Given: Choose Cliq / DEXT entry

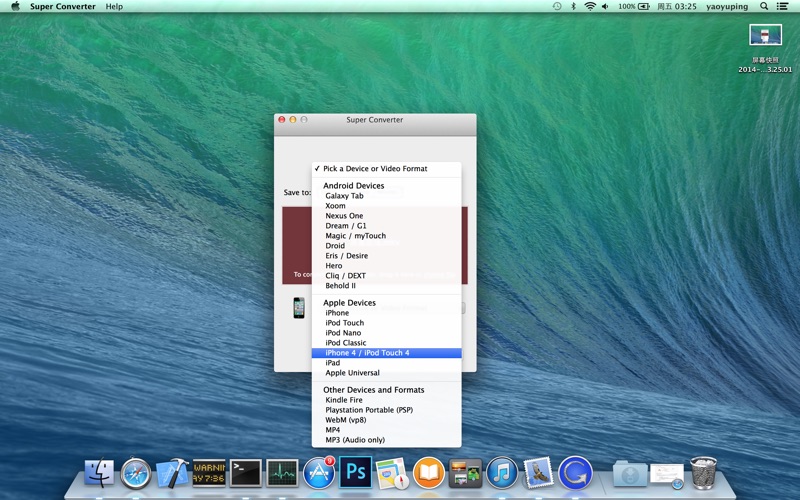Looking at the screenshot, I should (x=386, y=276).
